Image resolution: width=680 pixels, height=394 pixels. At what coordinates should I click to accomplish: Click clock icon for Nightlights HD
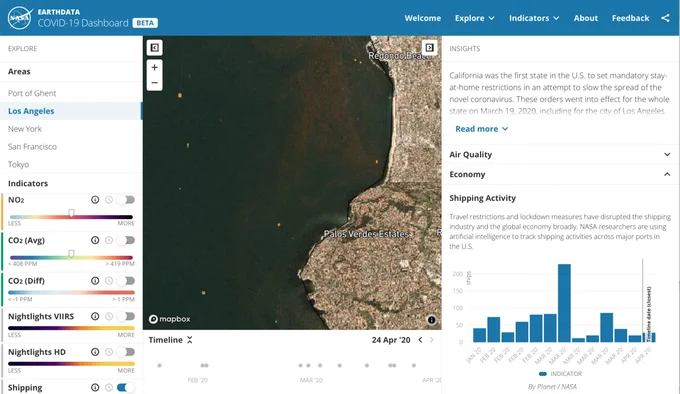click(109, 352)
